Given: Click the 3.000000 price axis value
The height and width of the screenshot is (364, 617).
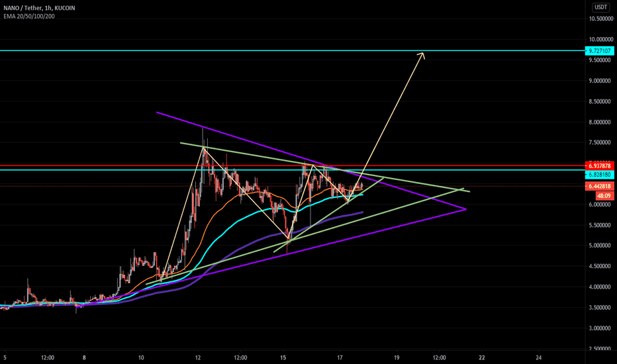Looking at the screenshot, I should [x=601, y=328].
